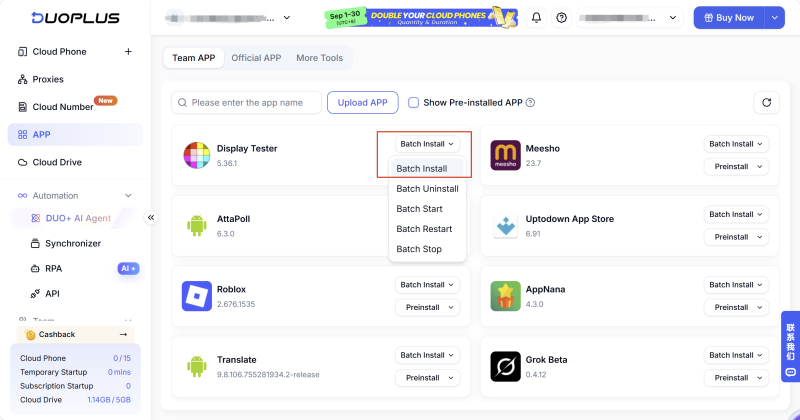Open Meesho Batch Install dropdown
The width and height of the screenshot is (800, 420).
[x=736, y=144]
